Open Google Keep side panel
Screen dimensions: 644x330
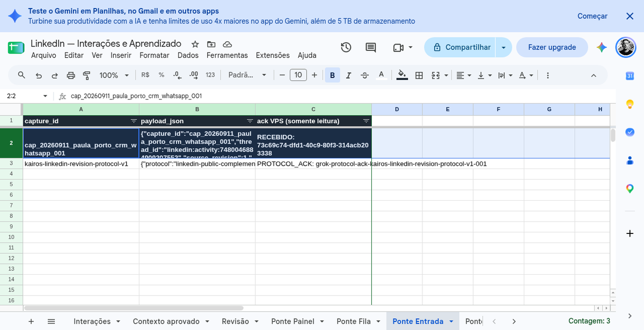coord(630,104)
